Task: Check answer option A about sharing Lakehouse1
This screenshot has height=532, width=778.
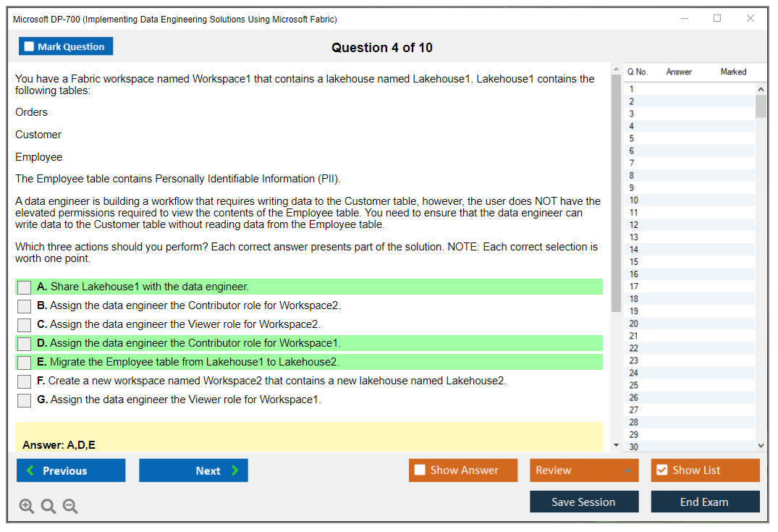Action: click(x=23, y=287)
